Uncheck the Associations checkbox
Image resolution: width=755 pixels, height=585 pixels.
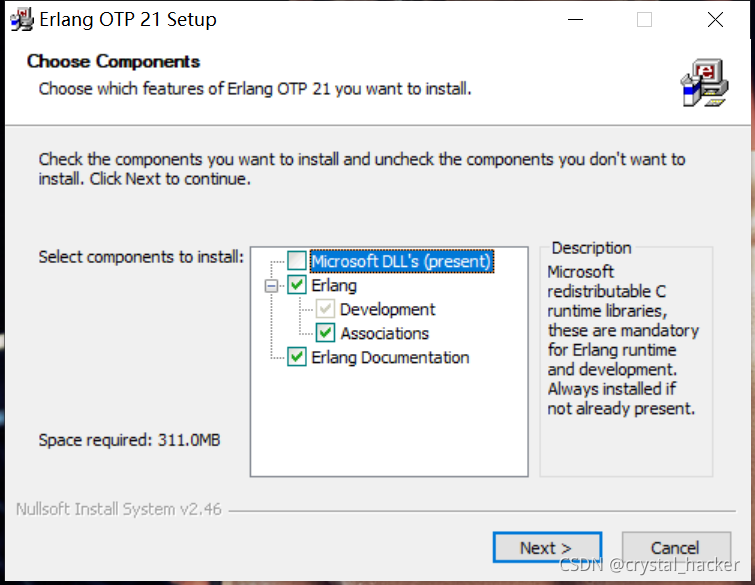tap(326, 333)
